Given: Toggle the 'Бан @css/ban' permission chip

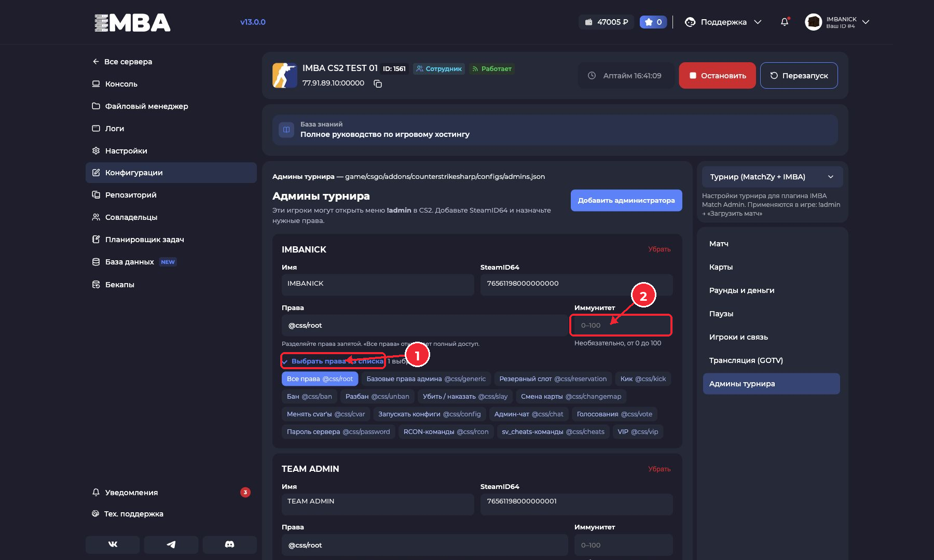Looking at the screenshot, I should 309,397.
